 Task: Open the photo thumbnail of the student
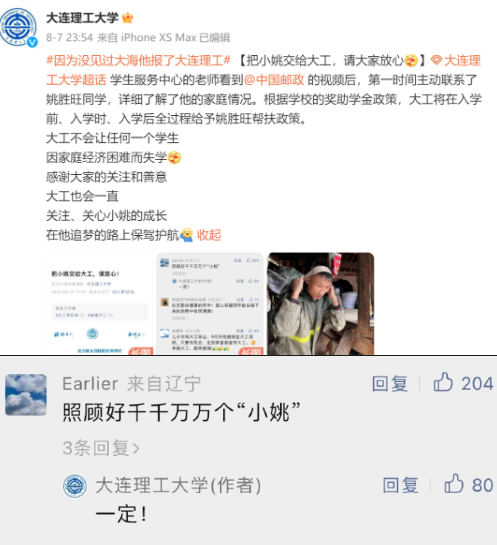(320, 304)
